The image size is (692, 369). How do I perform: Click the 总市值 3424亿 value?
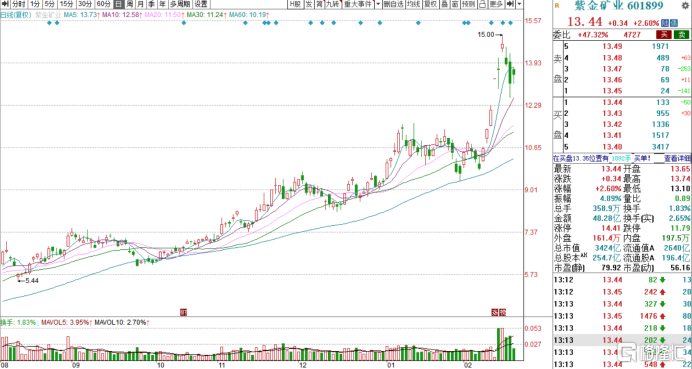608,248
